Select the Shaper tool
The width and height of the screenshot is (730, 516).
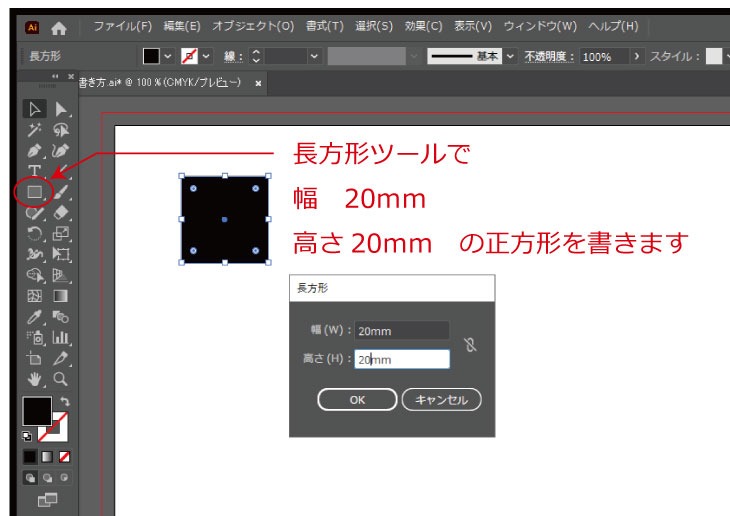point(34,213)
